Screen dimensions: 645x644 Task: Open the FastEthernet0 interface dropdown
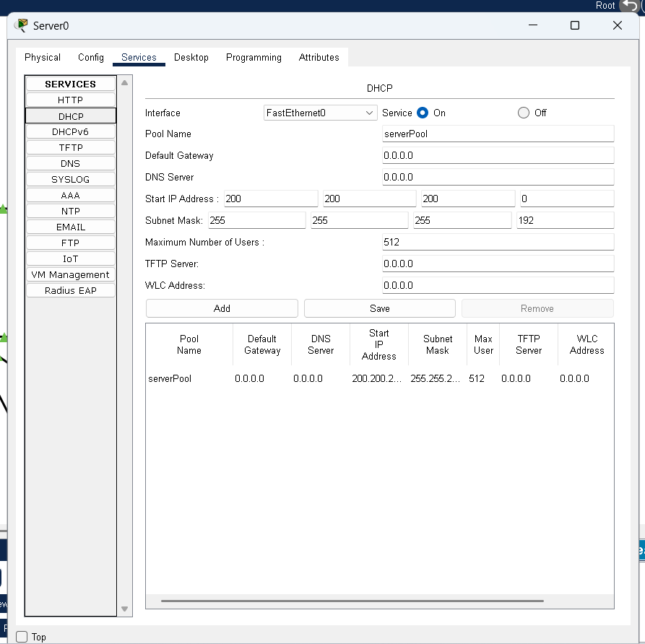pyautogui.click(x=320, y=113)
